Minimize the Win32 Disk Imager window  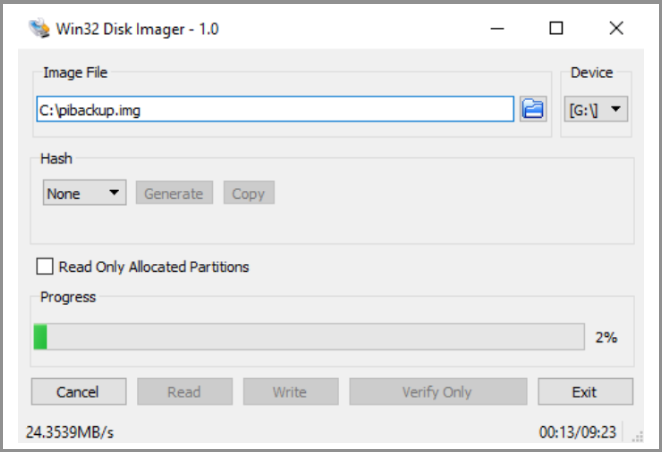tap(496, 29)
